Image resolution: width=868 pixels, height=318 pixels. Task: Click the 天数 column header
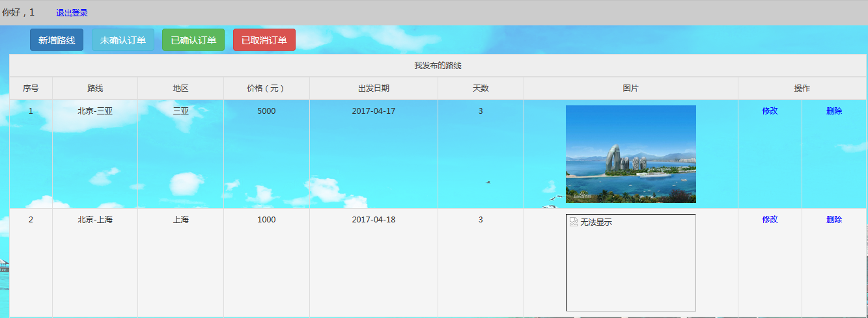[x=481, y=88]
